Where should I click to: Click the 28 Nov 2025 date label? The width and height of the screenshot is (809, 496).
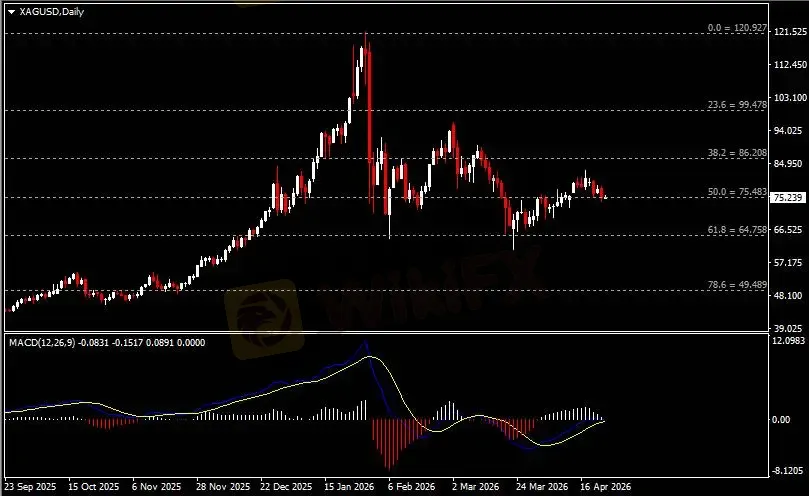223,487
